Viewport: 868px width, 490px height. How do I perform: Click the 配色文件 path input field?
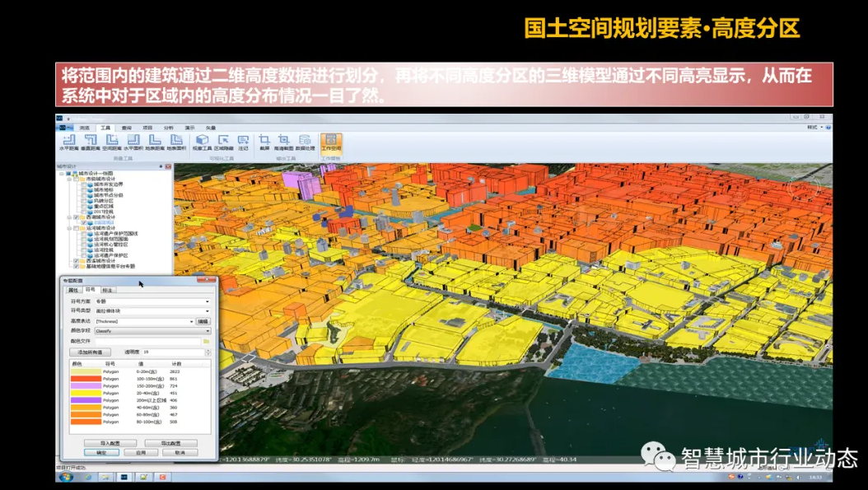point(147,341)
